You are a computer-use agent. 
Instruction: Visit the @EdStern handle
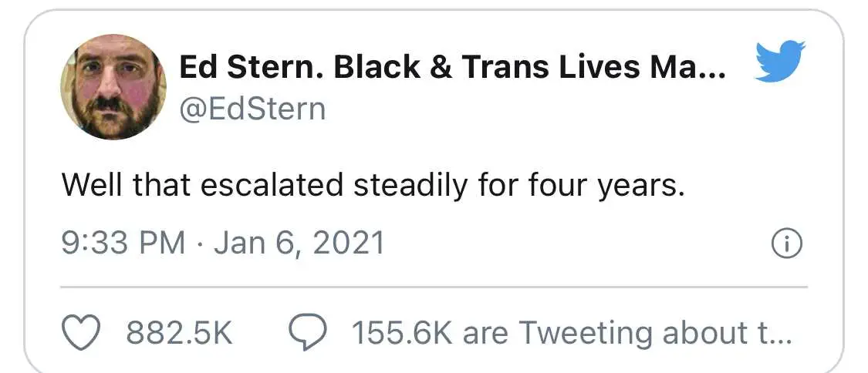tap(252, 109)
